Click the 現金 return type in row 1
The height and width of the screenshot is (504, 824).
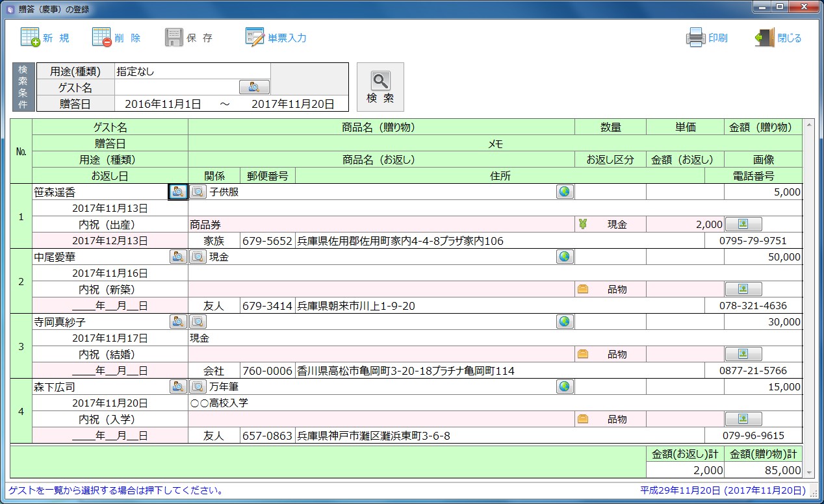pos(617,225)
